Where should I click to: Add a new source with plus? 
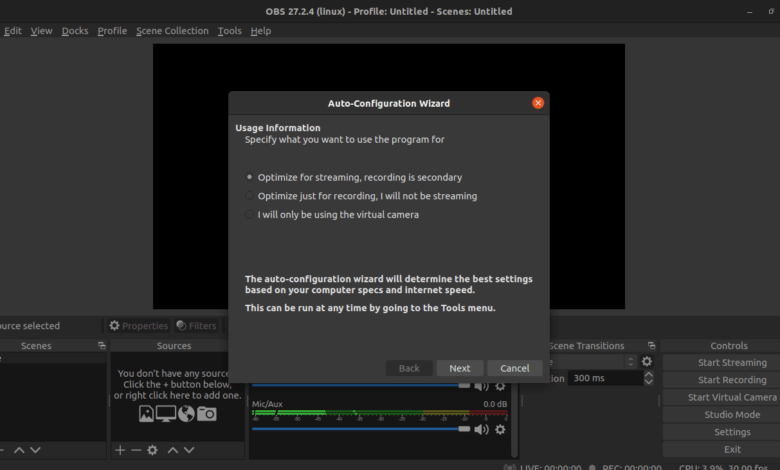[x=120, y=450]
